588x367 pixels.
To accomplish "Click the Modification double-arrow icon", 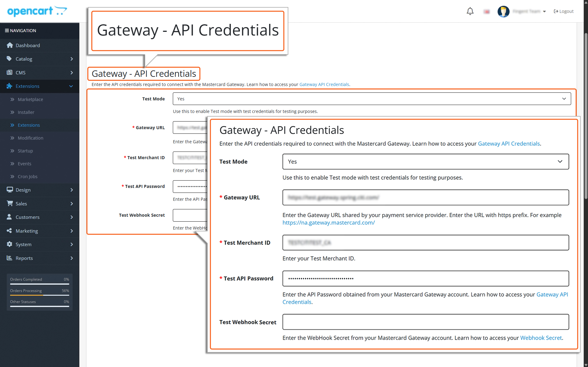I will (12, 138).
